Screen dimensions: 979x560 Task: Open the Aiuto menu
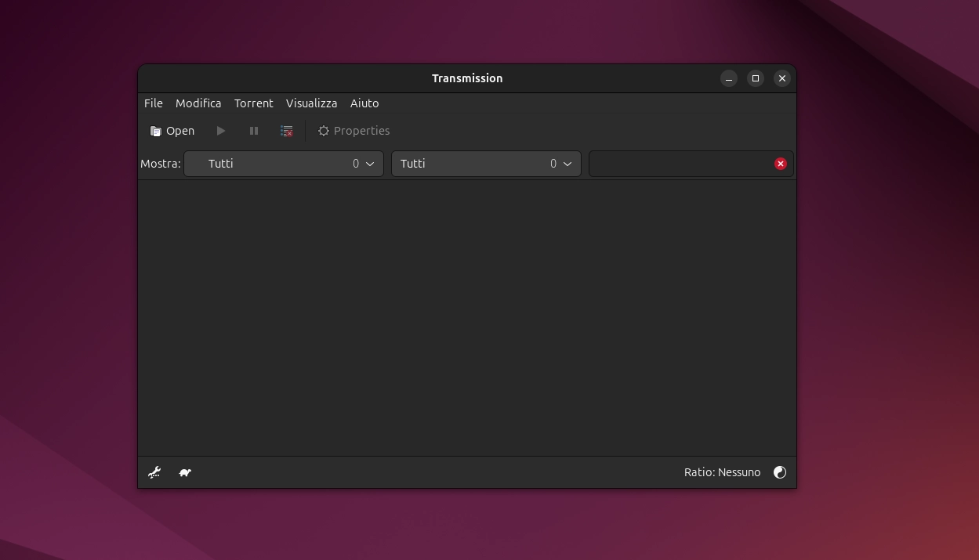coord(364,103)
